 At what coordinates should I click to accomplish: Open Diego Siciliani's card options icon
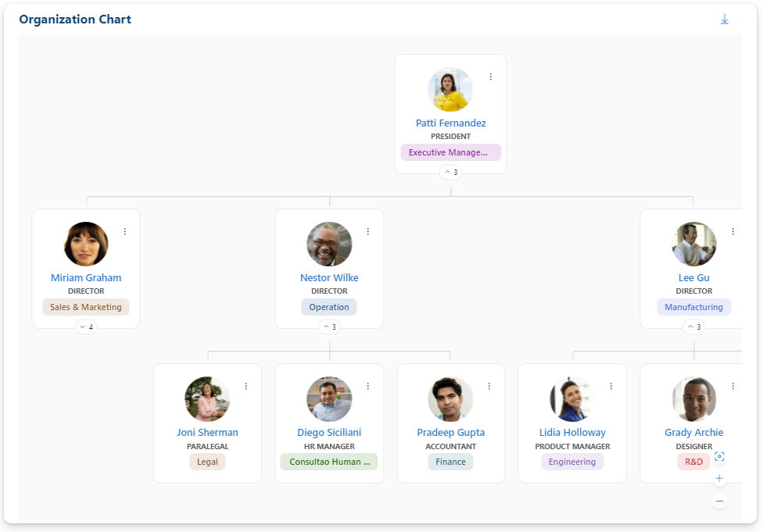(368, 386)
